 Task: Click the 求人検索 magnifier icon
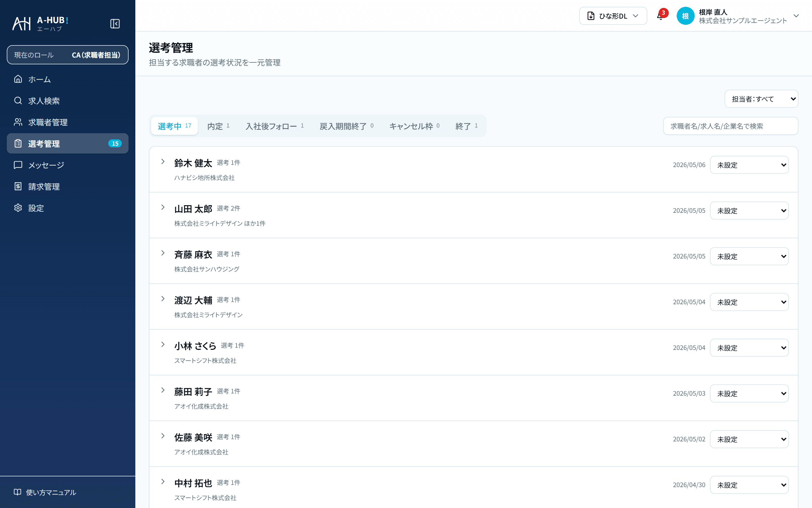pos(18,100)
